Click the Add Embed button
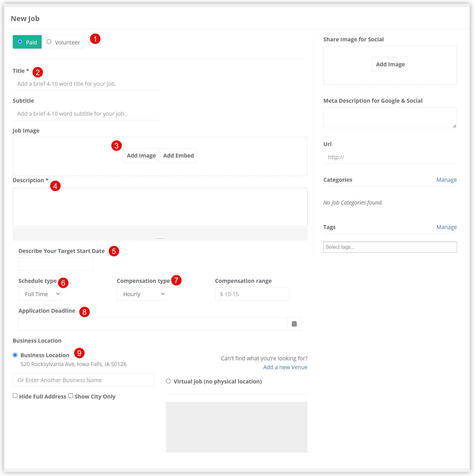 coord(178,155)
